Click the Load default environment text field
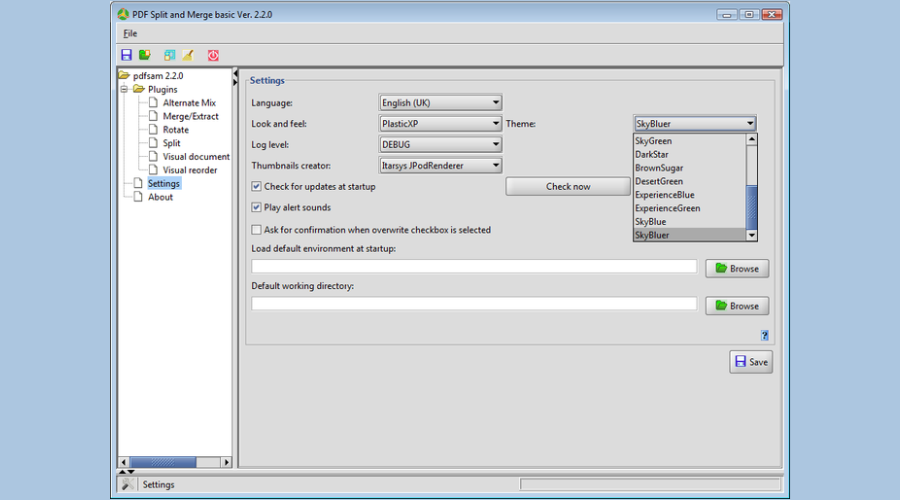Screen dimensions: 900x500 [x=474, y=266]
